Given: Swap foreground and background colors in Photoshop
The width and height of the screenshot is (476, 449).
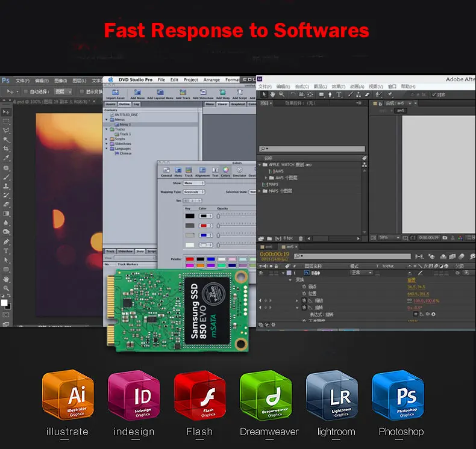Looking at the screenshot, I should (x=9, y=296).
